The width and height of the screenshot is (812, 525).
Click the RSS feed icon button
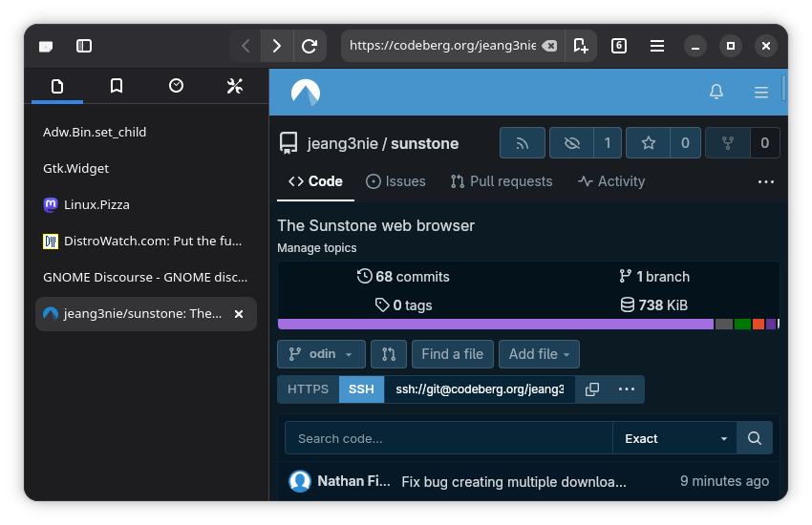(522, 143)
